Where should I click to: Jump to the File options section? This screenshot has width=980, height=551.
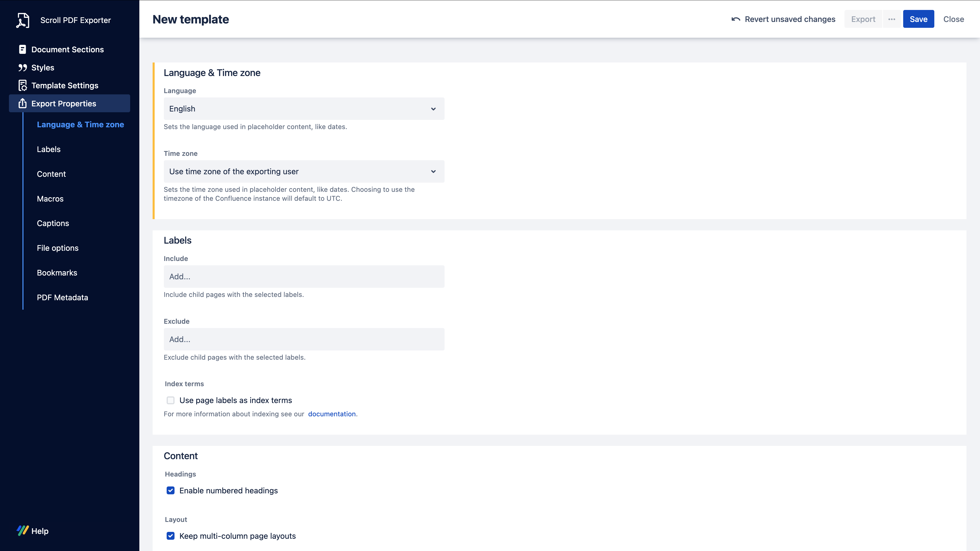[x=57, y=248]
